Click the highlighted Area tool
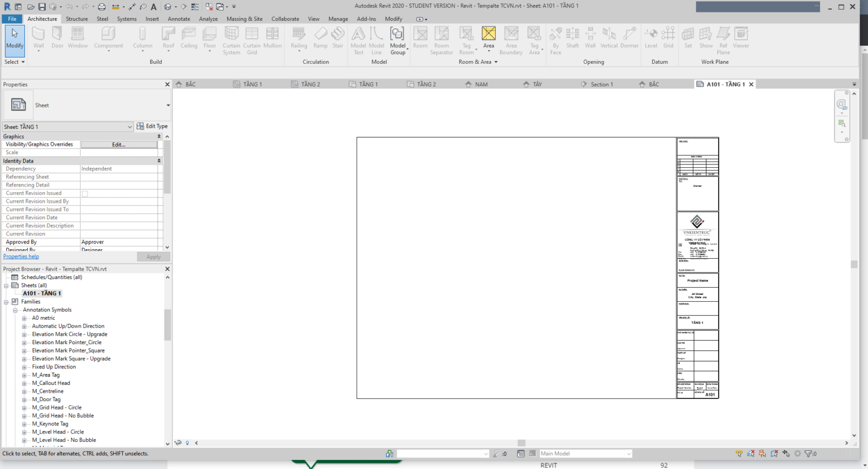The height and width of the screenshot is (469, 868). pos(488,34)
